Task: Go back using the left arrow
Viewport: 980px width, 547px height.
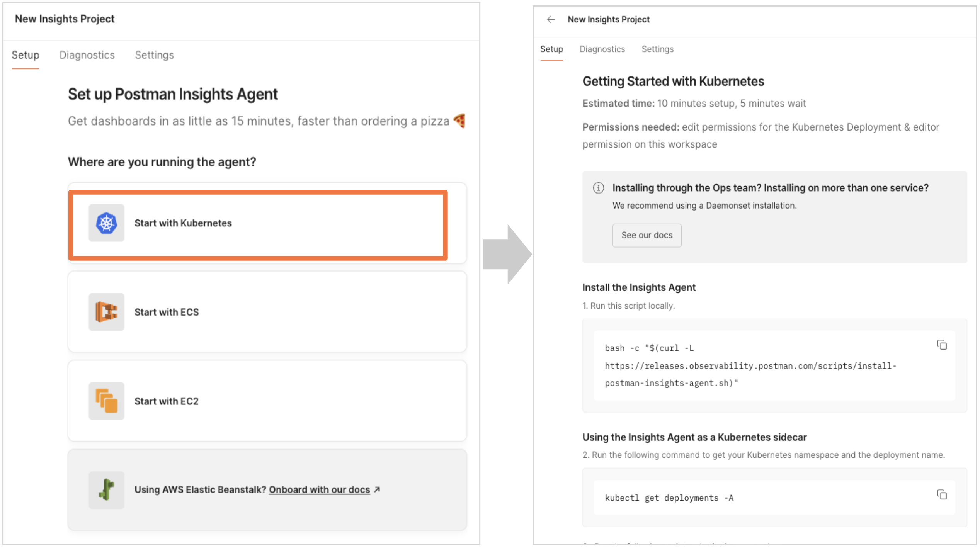Action: pyautogui.click(x=551, y=19)
